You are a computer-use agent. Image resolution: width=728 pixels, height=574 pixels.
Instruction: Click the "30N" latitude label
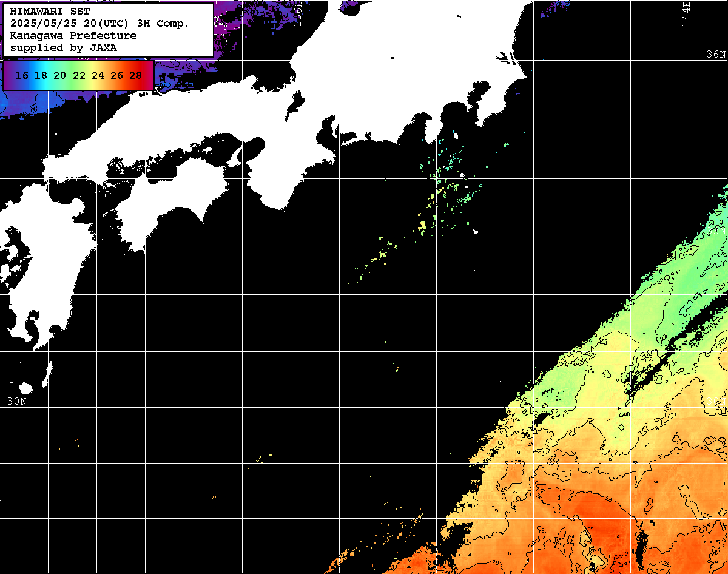click(17, 401)
